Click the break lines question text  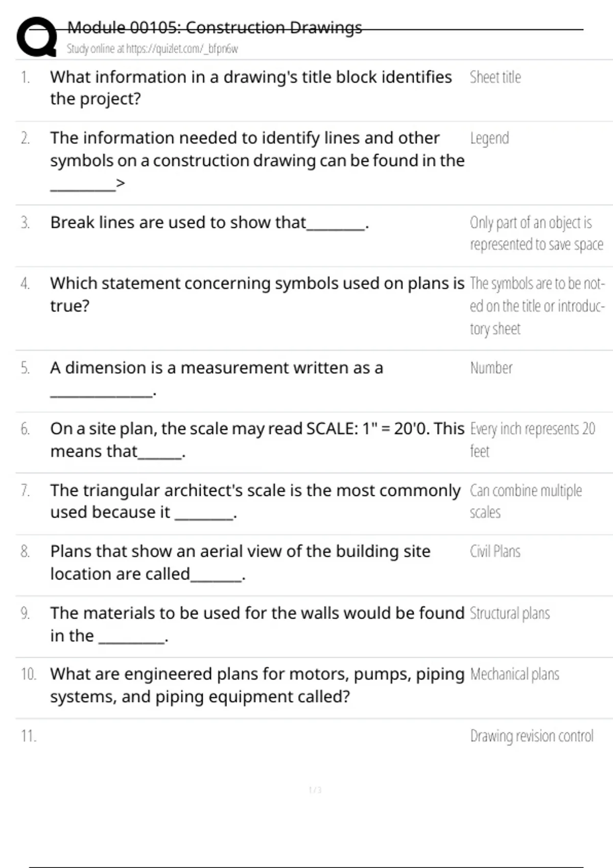(209, 223)
